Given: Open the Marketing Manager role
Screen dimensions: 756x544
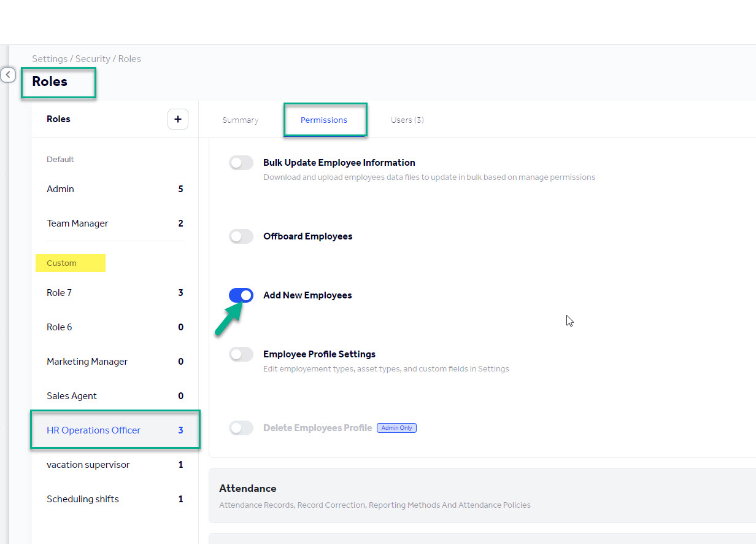Looking at the screenshot, I should (87, 361).
